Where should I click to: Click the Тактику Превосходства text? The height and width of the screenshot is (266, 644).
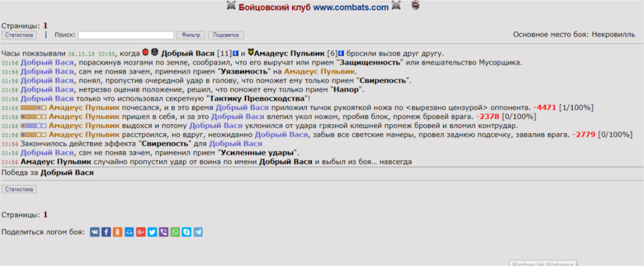pyautogui.click(x=258, y=98)
